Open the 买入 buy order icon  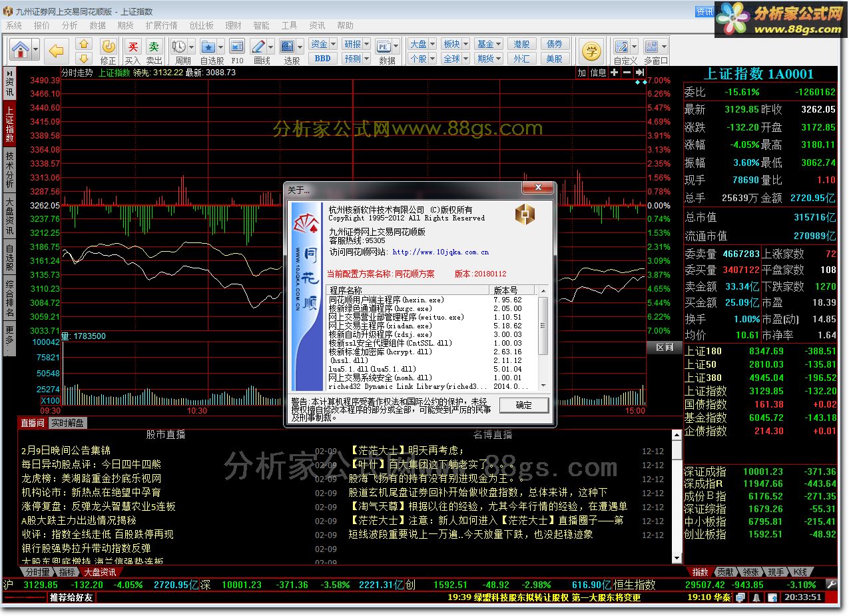pos(133,51)
